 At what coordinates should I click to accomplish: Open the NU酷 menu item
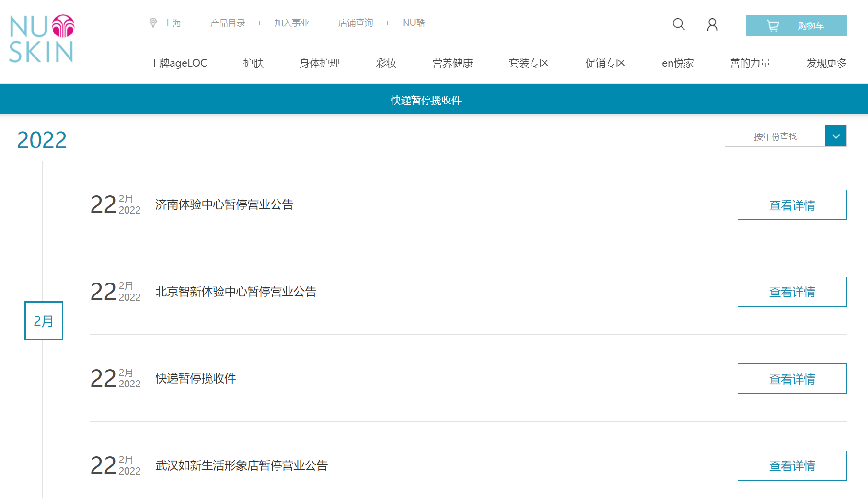pyautogui.click(x=414, y=22)
